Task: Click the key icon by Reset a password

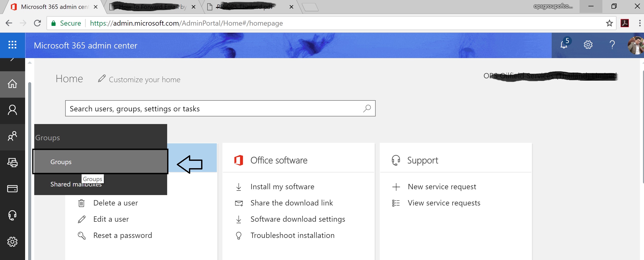Action: coord(82,236)
